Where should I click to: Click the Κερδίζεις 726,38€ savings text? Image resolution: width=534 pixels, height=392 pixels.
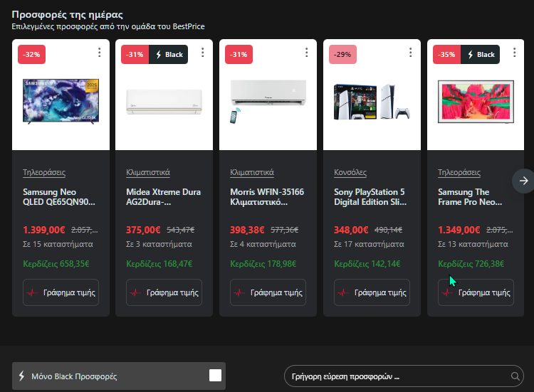(471, 264)
